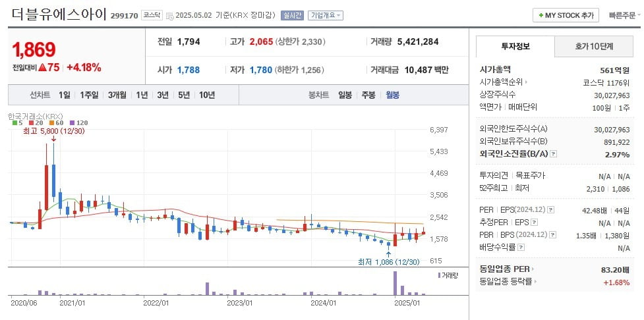Click help icon beside 추정PER EPS
644x320 pixels.
534,223
